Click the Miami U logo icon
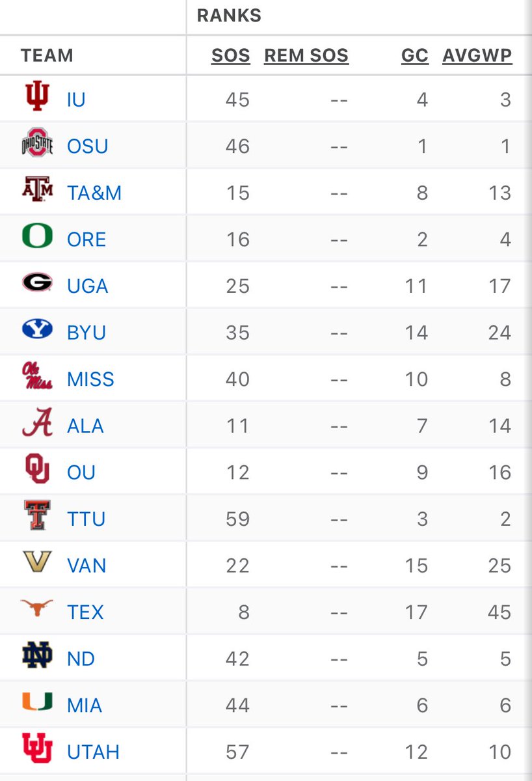Viewport: 532px width, 781px height. click(37, 704)
